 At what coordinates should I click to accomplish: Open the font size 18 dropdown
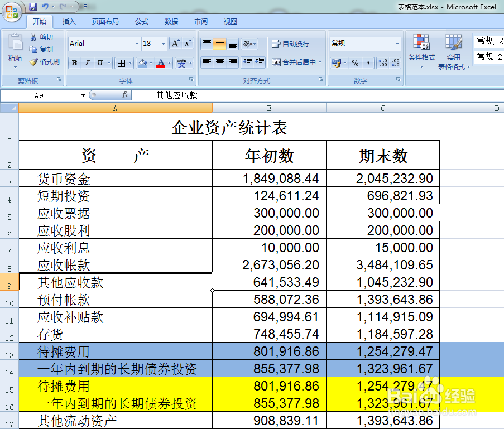[164, 44]
